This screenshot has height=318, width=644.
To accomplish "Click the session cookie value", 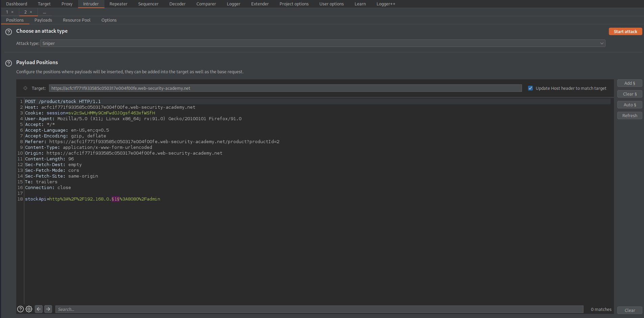I will coord(112,113).
